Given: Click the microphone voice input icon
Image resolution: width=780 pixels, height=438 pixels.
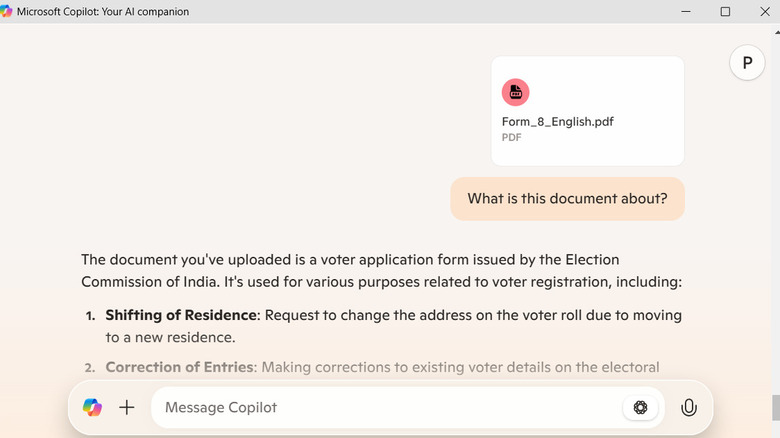Looking at the screenshot, I should [688, 407].
